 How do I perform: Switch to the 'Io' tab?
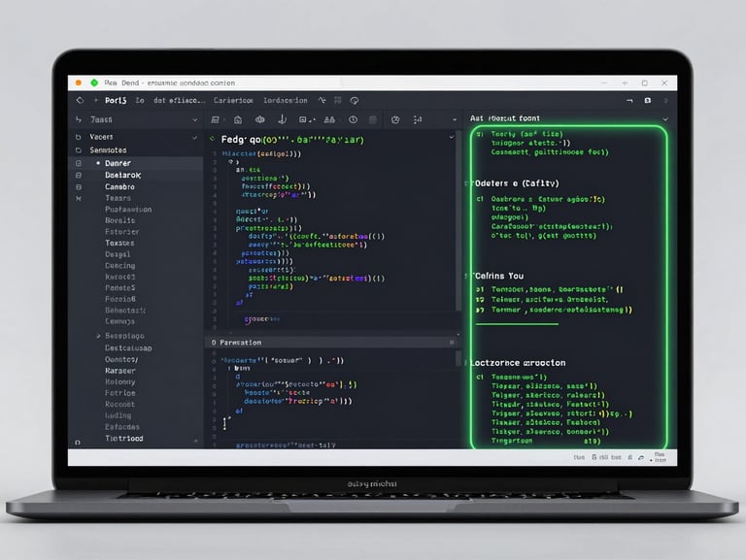(x=140, y=100)
